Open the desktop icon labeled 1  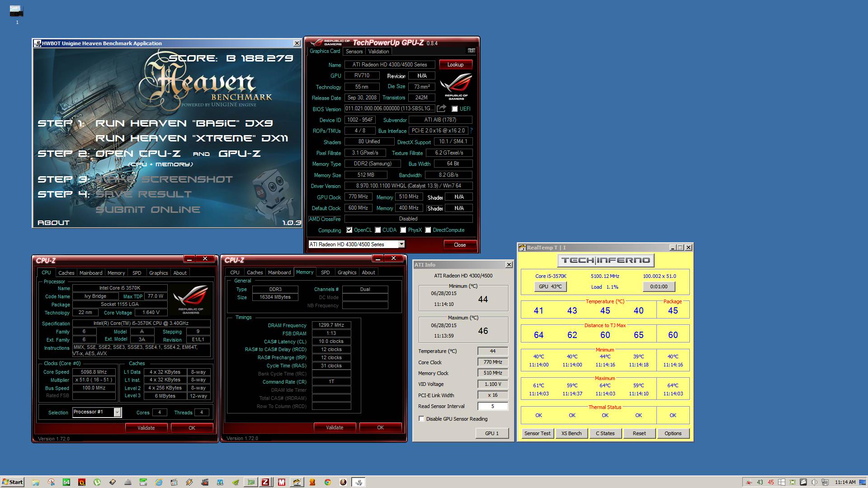pyautogui.click(x=17, y=14)
